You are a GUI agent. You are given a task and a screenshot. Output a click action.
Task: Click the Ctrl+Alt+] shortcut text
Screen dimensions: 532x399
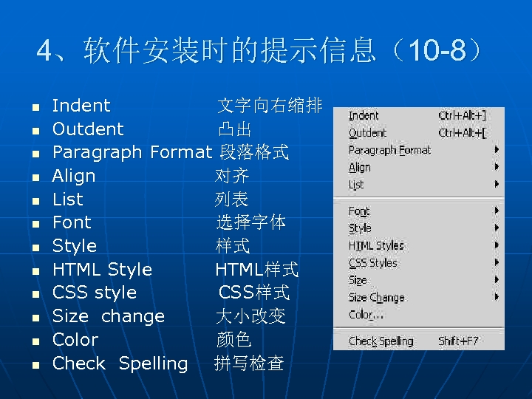462,116
